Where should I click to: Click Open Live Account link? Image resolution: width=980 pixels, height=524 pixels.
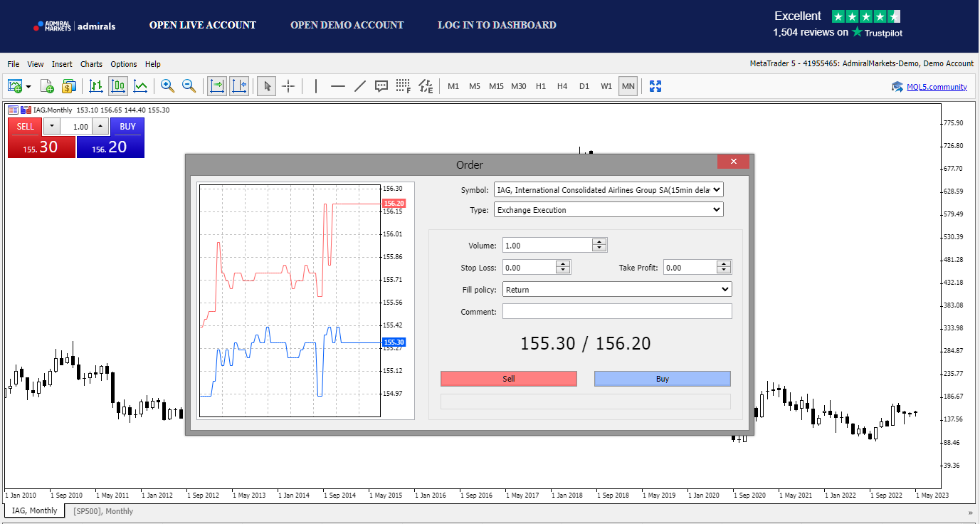(x=203, y=25)
